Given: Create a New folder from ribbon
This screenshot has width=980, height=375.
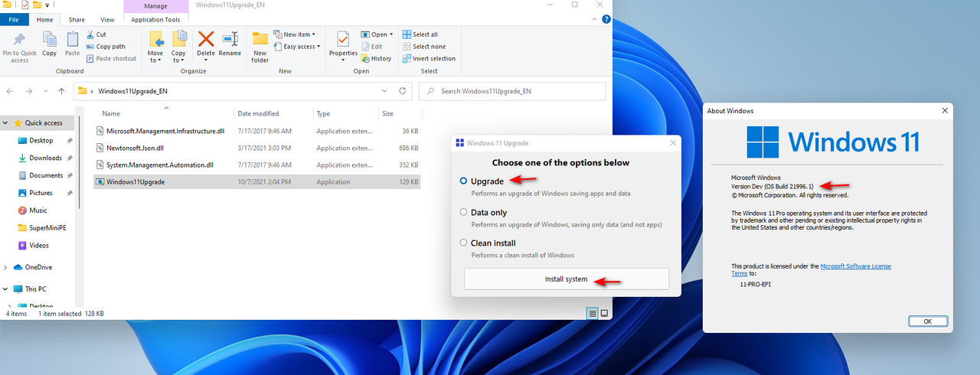Looking at the screenshot, I should tap(260, 47).
